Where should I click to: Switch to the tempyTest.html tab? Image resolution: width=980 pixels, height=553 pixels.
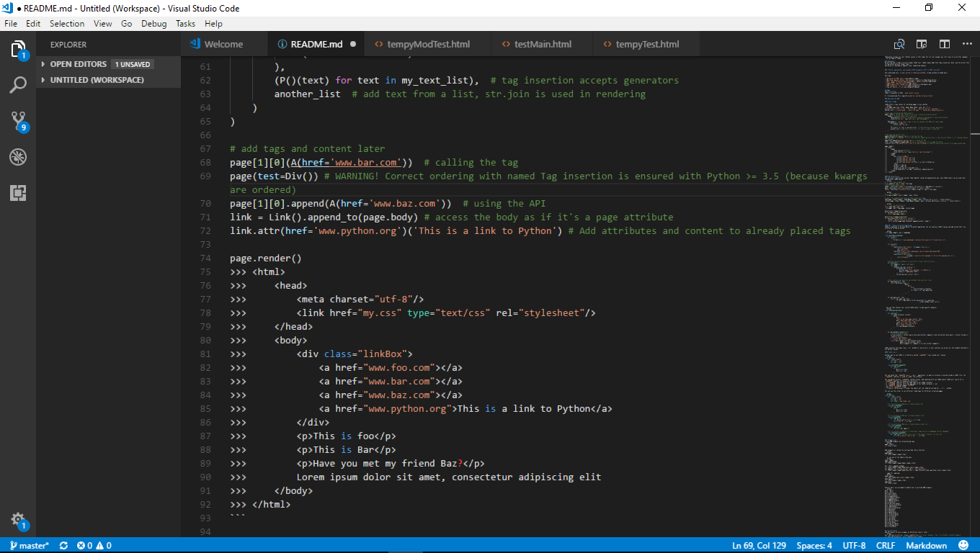(647, 44)
